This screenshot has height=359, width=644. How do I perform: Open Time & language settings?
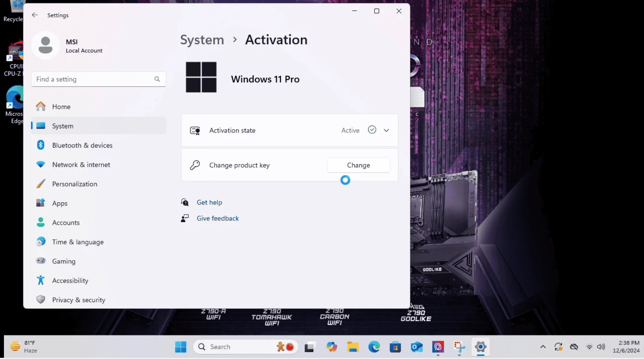[99, 242]
